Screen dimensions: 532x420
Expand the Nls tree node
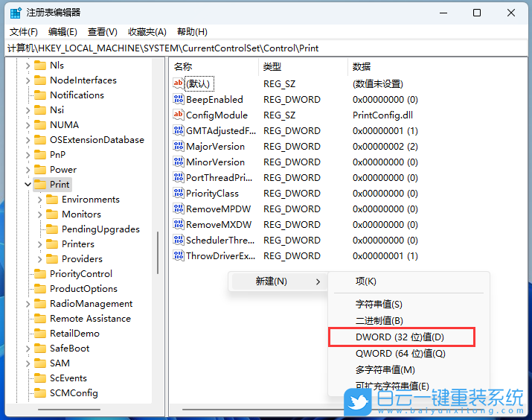pos(28,66)
